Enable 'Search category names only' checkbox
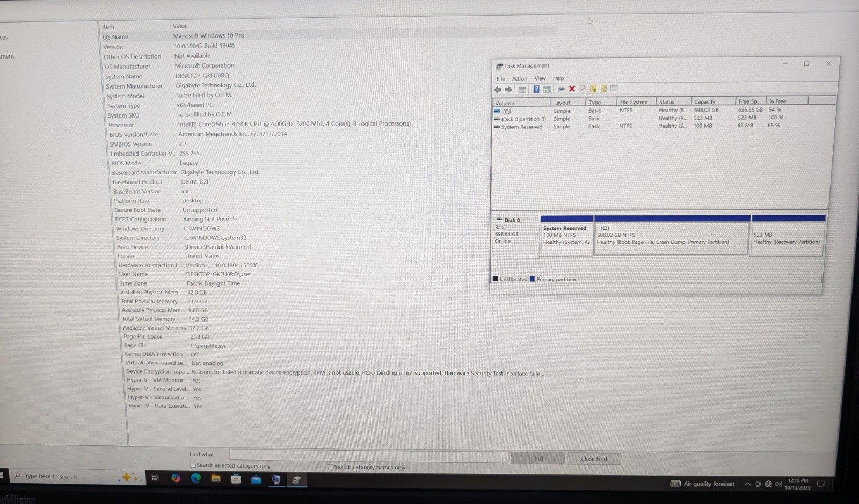The width and height of the screenshot is (859, 504). click(x=331, y=467)
